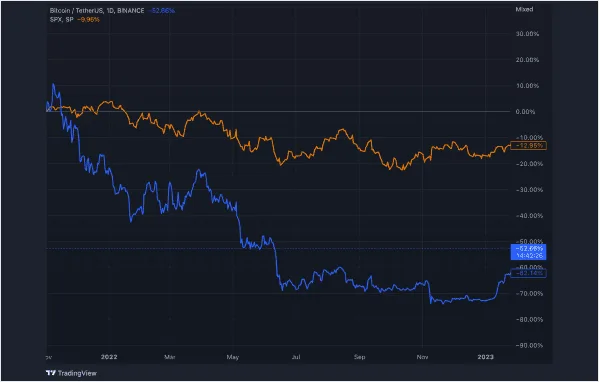Image resolution: width=599 pixels, height=382 pixels.
Task: Click the Bitcoin / TetherUS legend title
Action: coord(97,11)
